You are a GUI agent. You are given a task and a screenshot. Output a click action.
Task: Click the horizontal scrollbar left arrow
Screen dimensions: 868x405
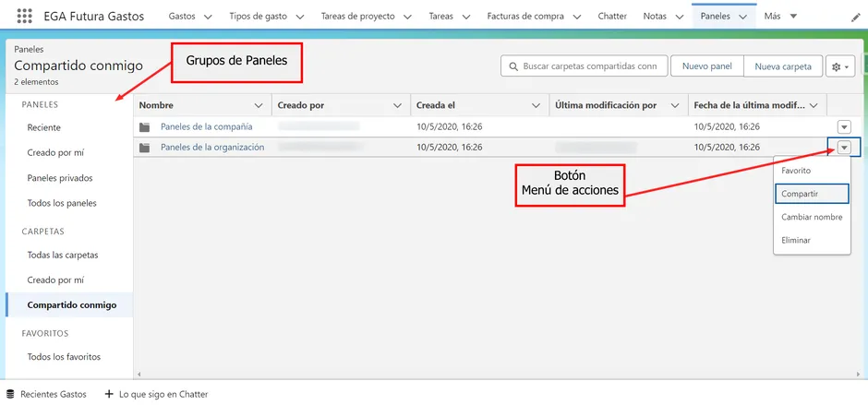pyautogui.click(x=138, y=375)
